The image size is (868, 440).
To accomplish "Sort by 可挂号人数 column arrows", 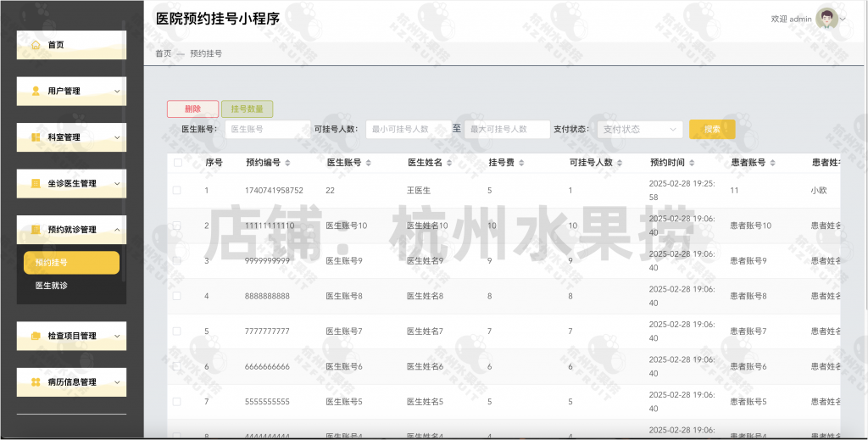I will (x=620, y=163).
